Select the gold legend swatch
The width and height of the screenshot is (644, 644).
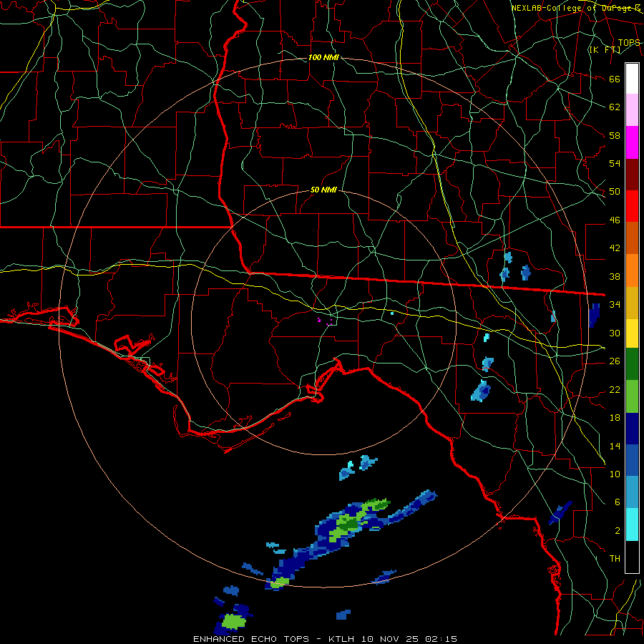pos(632,303)
